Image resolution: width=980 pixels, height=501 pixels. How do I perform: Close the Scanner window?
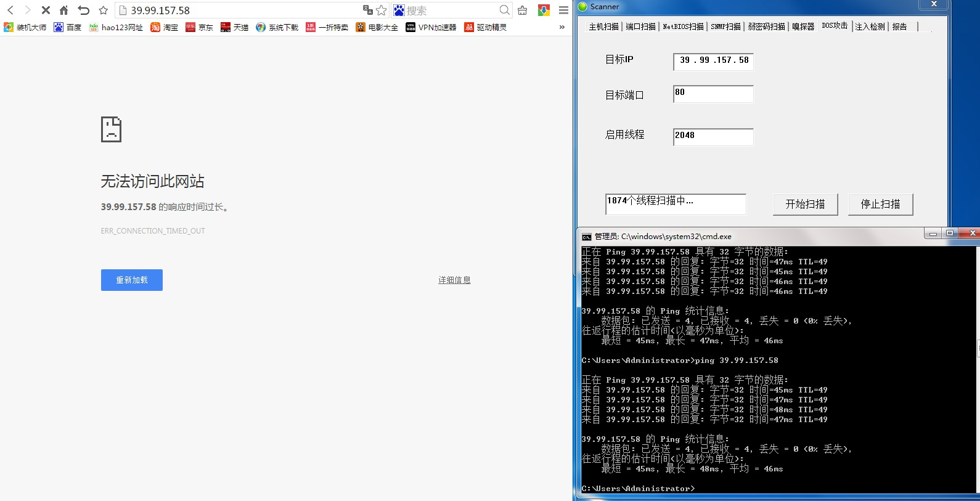click(x=934, y=4)
